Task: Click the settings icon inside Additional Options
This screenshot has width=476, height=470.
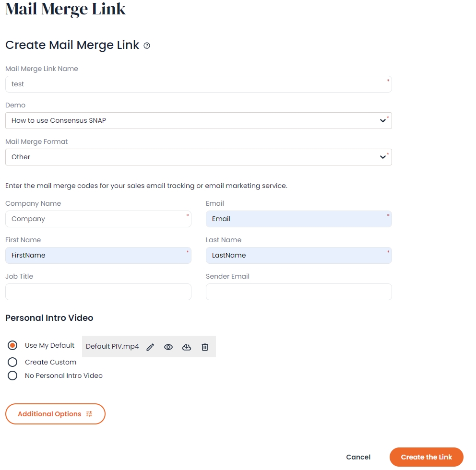Action: (x=89, y=413)
